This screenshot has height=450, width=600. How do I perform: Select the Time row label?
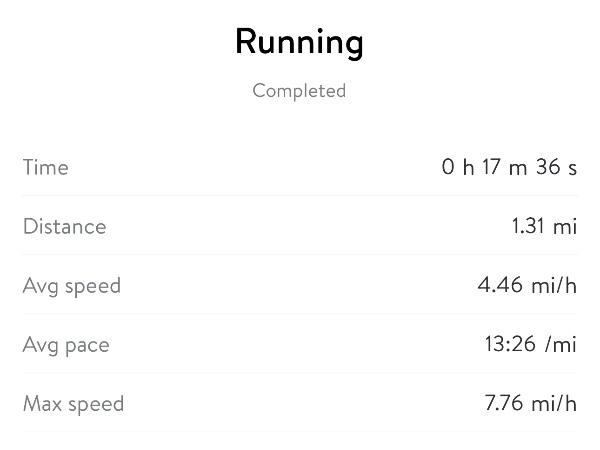(x=46, y=167)
